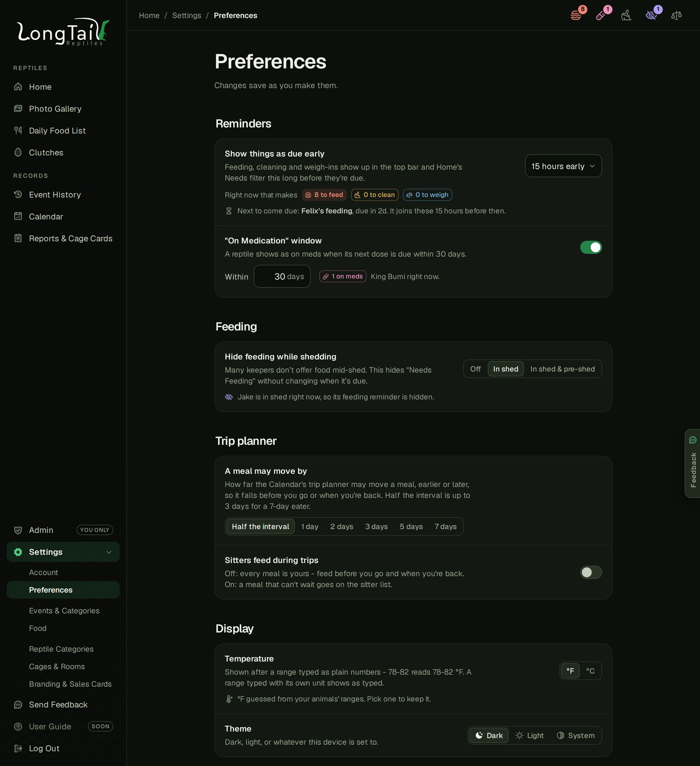
Task: Select the System theme option
Action: tap(575, 736)
